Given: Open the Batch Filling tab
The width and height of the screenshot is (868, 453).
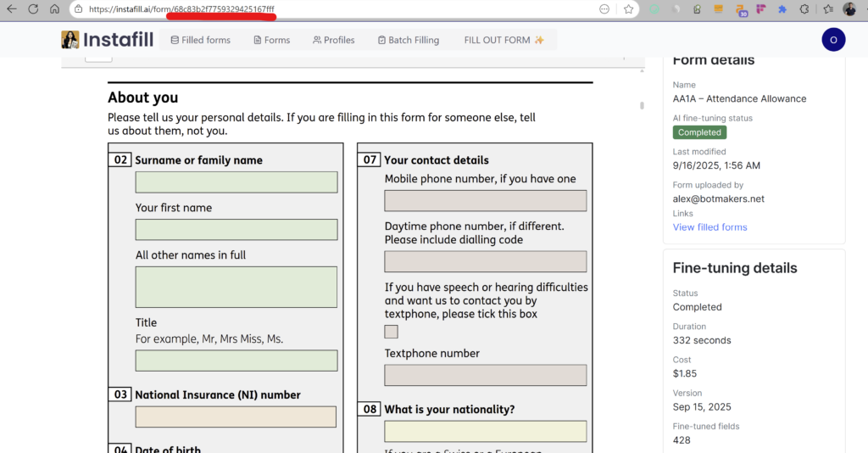Looking at the screenshot, I should tap(409, 40).
